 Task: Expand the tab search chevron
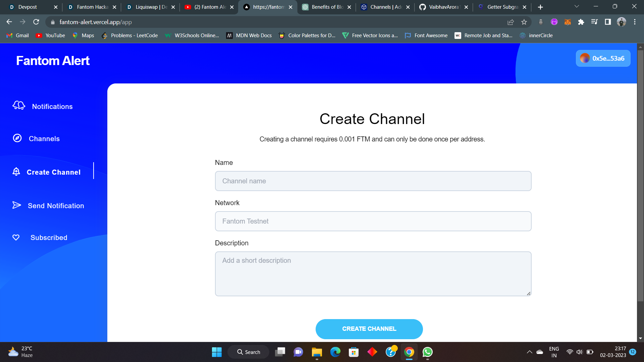click(577, 7)
